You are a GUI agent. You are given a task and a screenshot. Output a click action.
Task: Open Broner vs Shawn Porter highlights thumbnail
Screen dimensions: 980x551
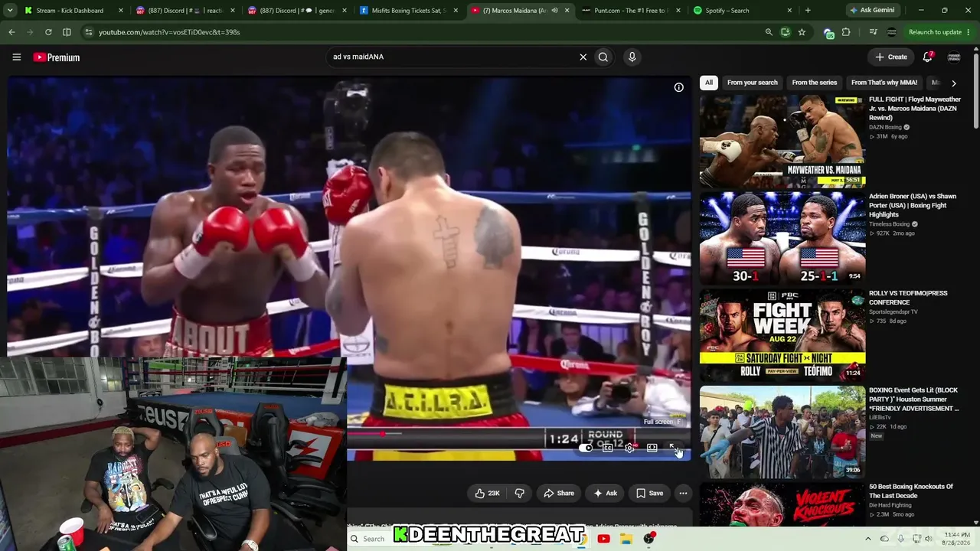coord(782,238)
